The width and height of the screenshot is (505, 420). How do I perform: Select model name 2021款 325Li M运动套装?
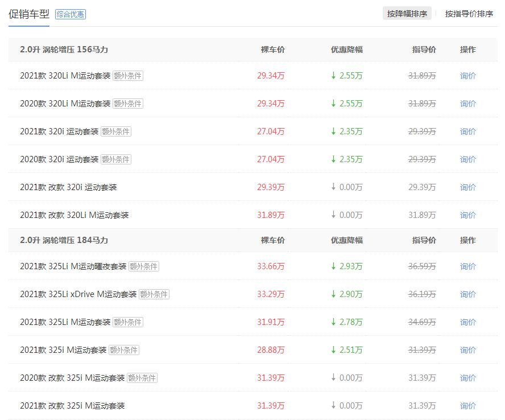65,322
